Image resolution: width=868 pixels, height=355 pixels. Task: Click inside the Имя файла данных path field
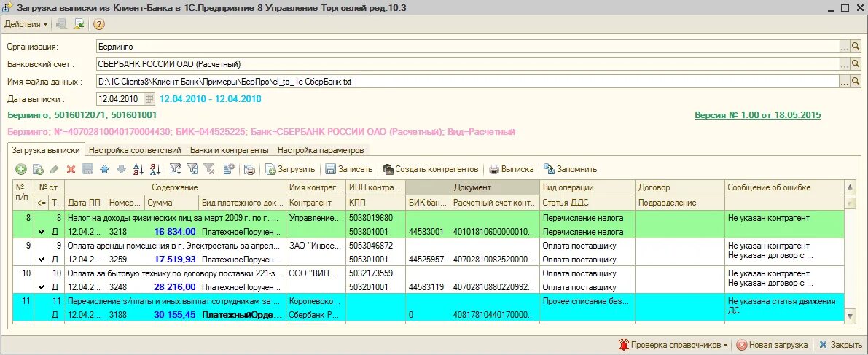tap(467, 82)
